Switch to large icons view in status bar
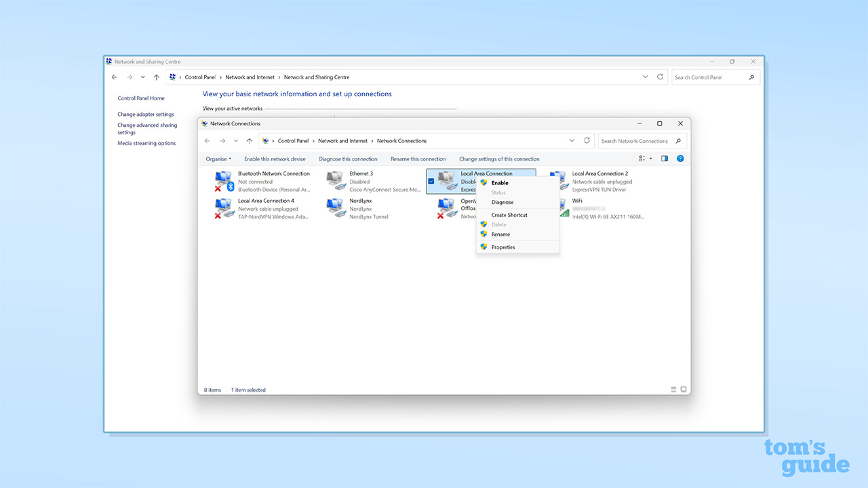This screenshot has height=488, width=868. [x=684, y=390]
